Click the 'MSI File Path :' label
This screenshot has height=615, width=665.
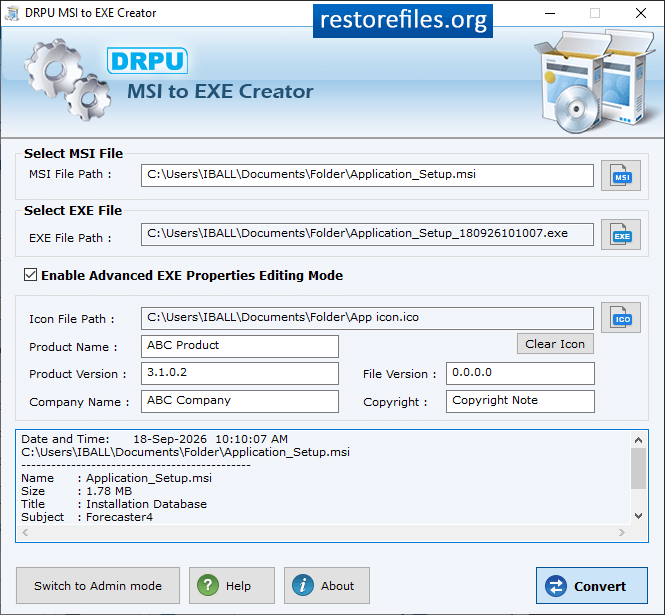click(70, 174)
